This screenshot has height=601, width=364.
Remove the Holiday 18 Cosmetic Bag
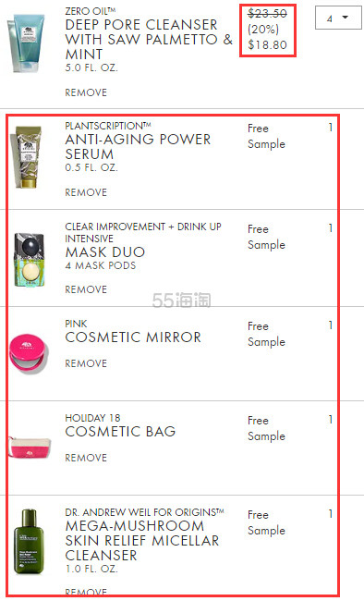(x=86, y=458)
